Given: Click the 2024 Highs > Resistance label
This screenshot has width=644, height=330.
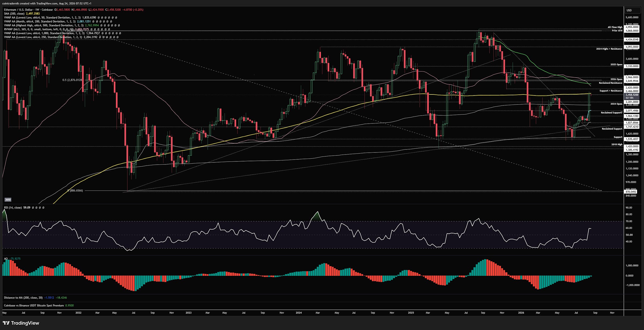Looking at the screenshot, I should 609,49.
